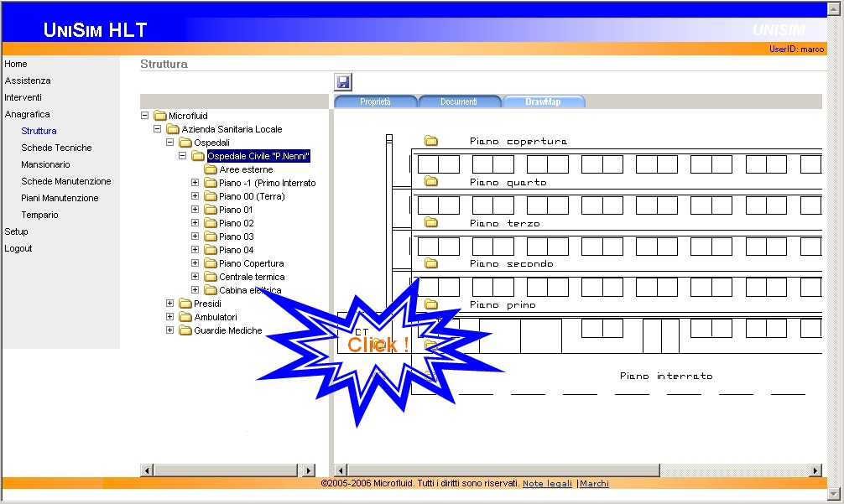Screen dimensions: 844x504
Task: Collapse the Microfluid root node
Action: click(144, 115)
